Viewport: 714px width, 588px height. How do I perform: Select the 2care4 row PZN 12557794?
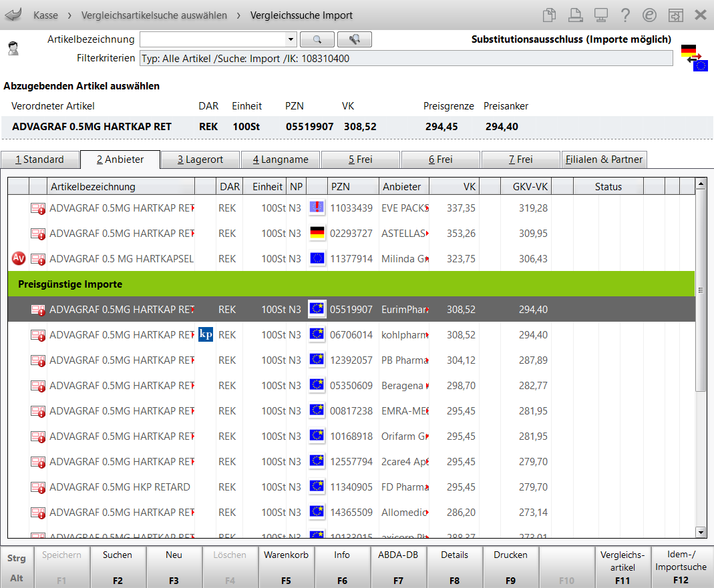[x=351, y=461]
